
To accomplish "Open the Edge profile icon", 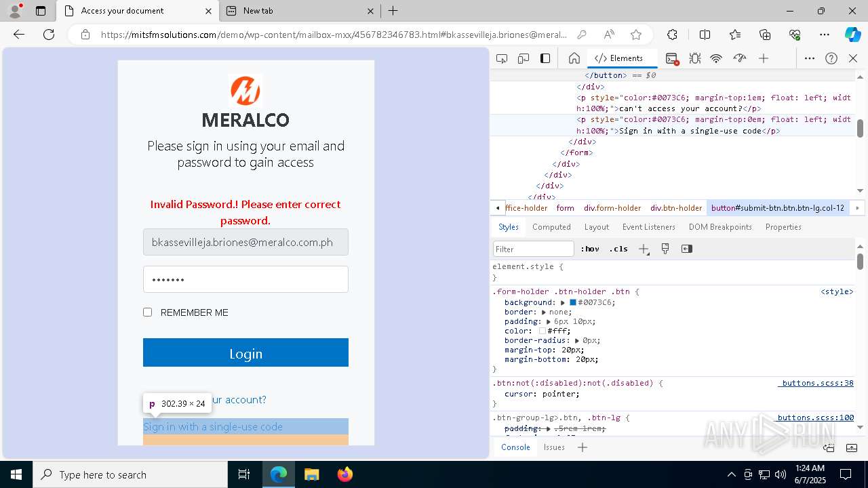I will click(x=15, y=11).
